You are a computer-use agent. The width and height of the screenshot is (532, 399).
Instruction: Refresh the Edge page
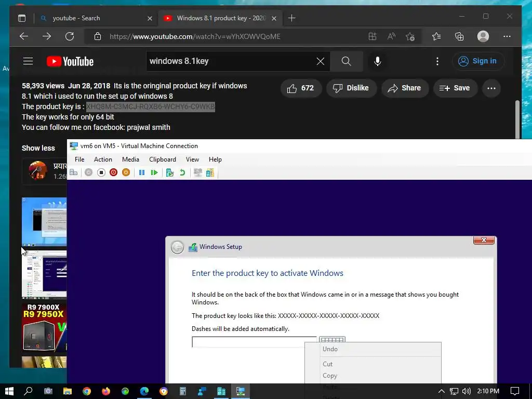pos(70,36)
